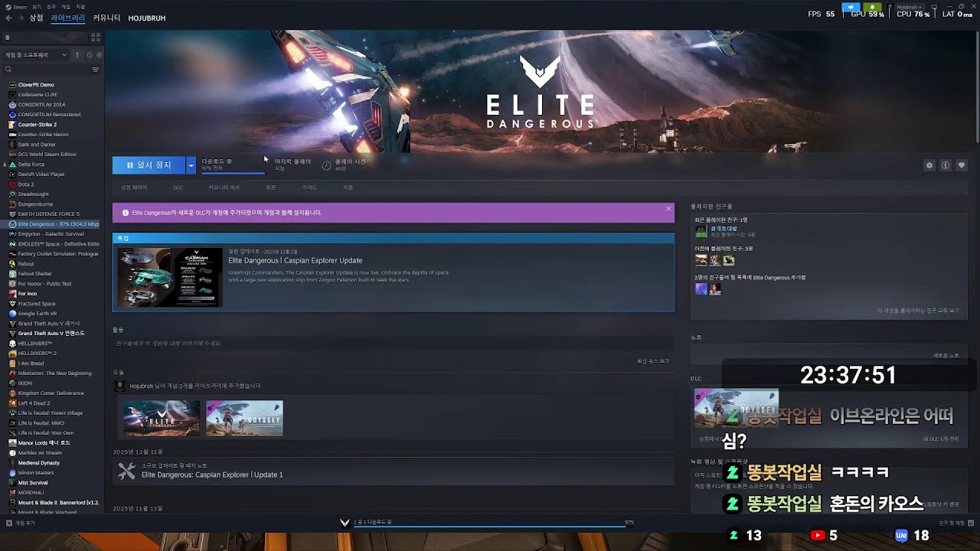Select Kingdom Come: Deliverance in library
Viewport: 980px width, 551px height.
(x=51, y=393)
